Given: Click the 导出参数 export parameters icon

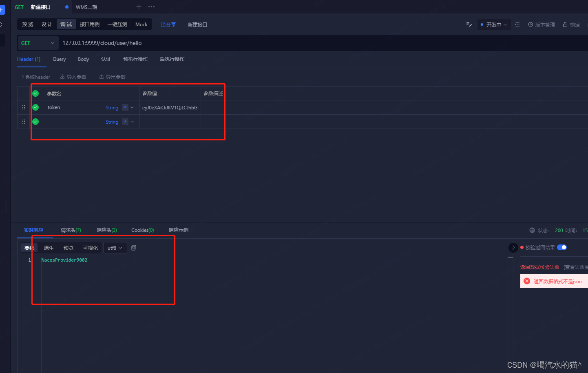Looking at the screenshot, I should coord(102,77).
